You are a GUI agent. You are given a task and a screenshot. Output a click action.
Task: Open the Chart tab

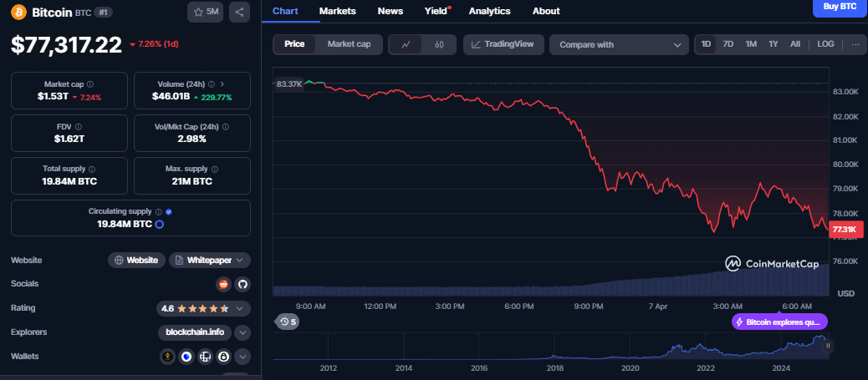[285, 11]
